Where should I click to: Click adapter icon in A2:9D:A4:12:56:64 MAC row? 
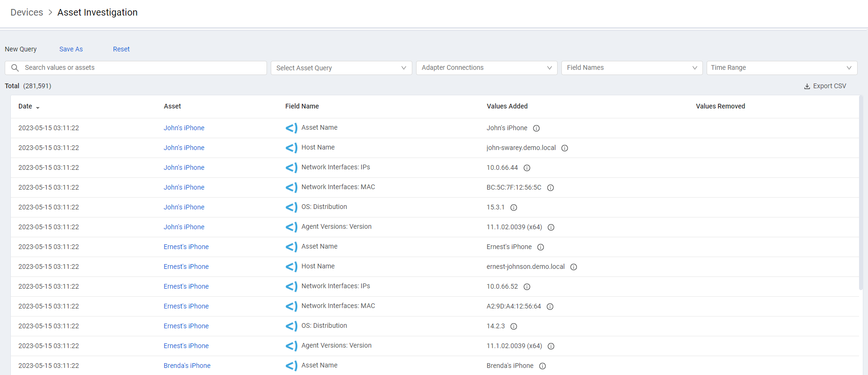click(292, 306)
